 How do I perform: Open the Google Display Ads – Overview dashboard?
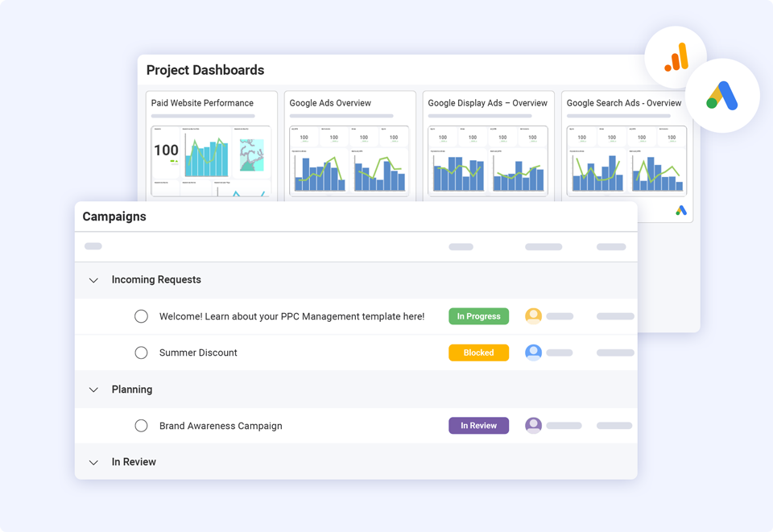(488, 103)
